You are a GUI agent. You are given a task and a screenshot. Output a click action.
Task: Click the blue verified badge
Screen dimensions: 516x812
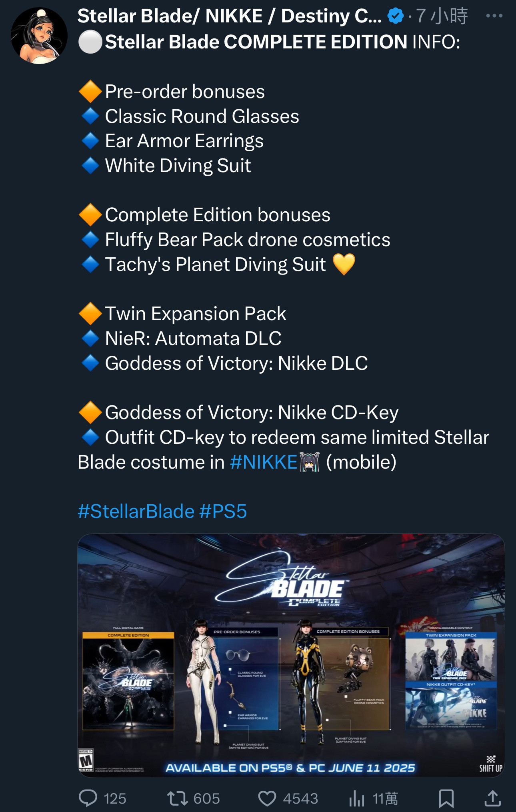396,16
